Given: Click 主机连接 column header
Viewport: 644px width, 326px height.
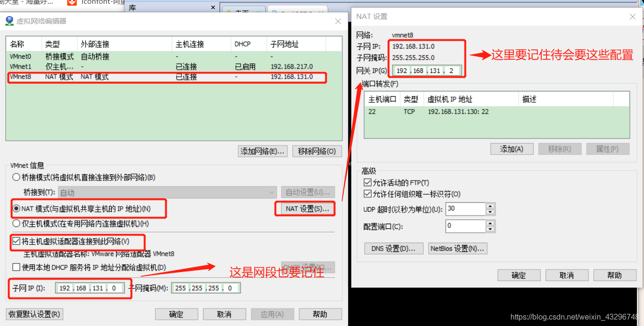Looking at the screenshot, I should click(201, 44).
